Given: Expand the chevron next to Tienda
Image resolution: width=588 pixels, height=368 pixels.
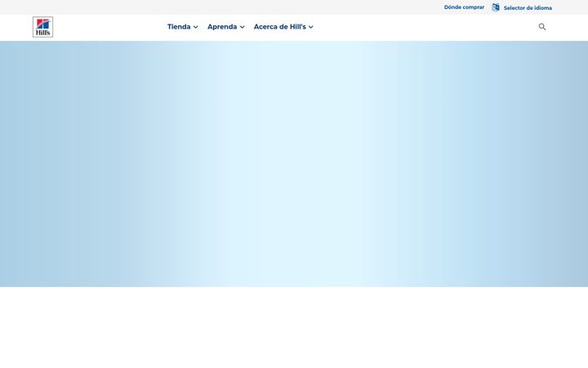Looking at the screenshot, I should pos(195,27).
